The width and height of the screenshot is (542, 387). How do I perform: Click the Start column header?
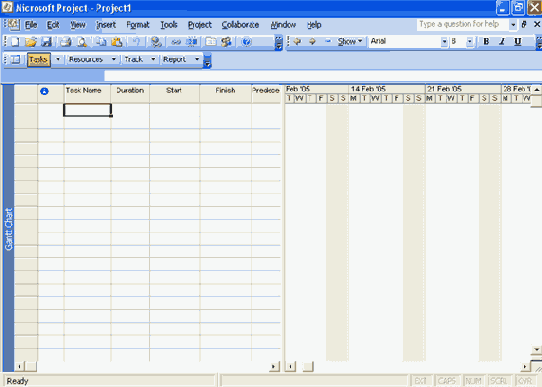click(174, 93)
